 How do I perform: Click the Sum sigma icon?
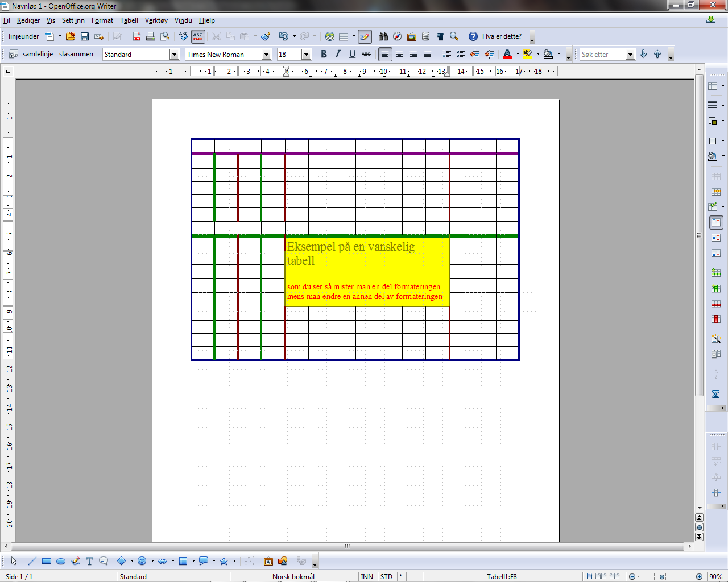tap(716, 394)
